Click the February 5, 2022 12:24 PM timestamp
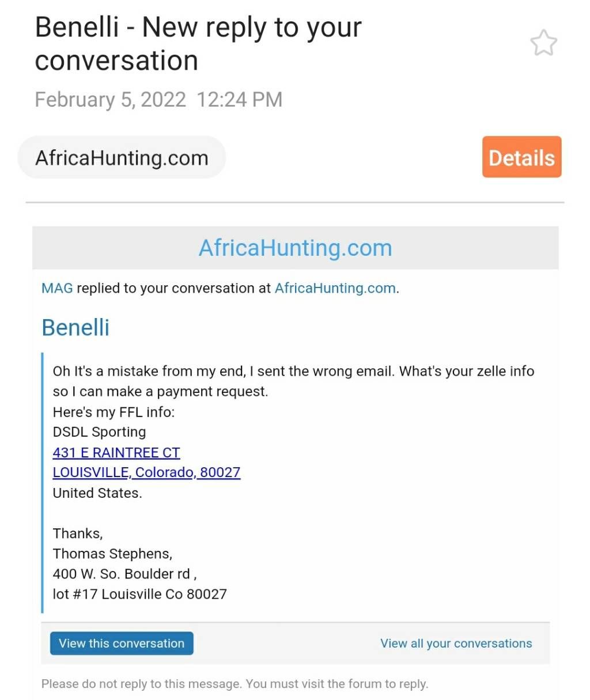The height and width of the screenshot is (700, 590). pos(158,100)
